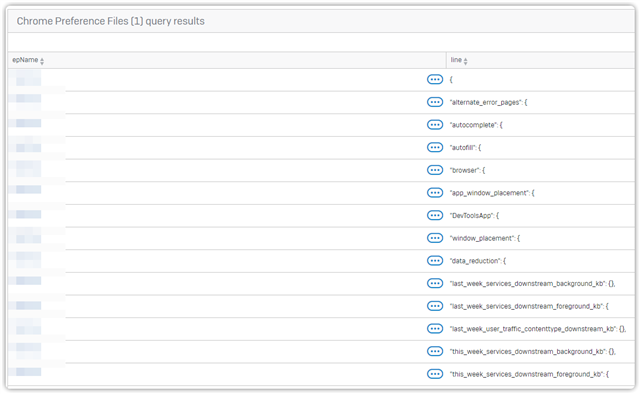The image size is (640, 394).
Task: Select the "browser": { line cell
Action: [467, 170]
